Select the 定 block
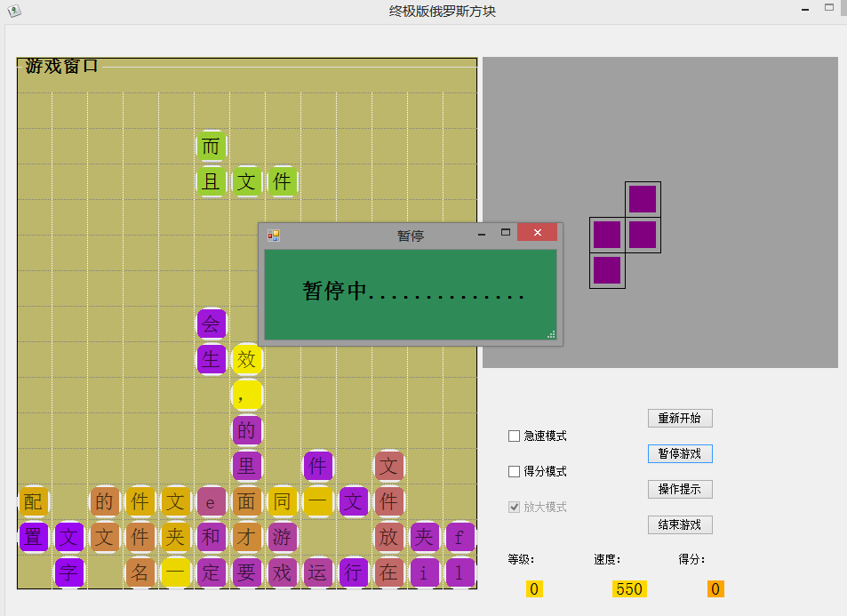 coord(212,572)
